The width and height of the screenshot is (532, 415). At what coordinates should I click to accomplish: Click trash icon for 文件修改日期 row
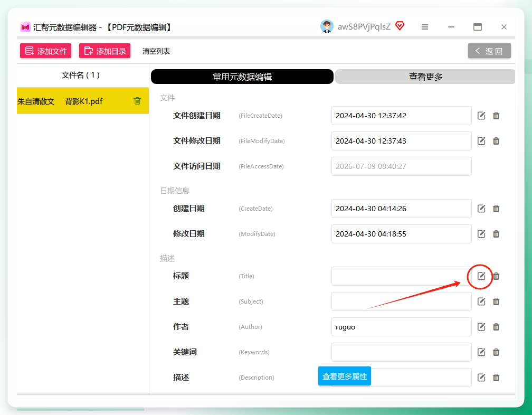496,141
